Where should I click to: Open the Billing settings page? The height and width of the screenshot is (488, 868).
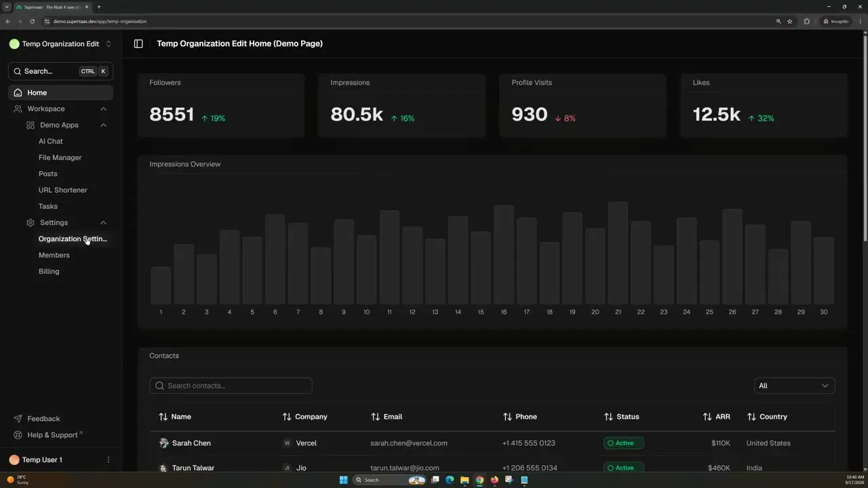click(x=49, y=271)
